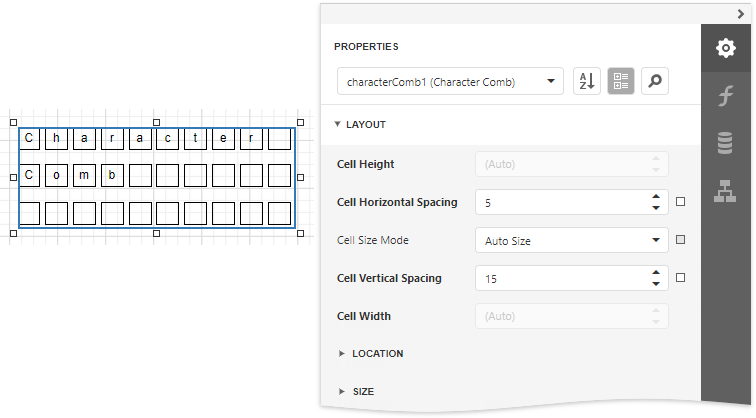The height and width of the screenshot is (418, 756).
Task: Click the search properties magnifier icon
Action: [x=655, y=82]
